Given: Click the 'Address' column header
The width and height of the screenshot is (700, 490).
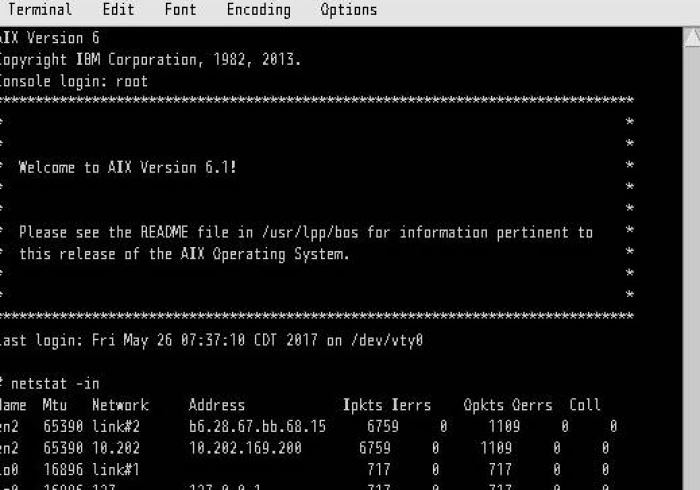Looking at the screenshot, I should coord(216,406).
